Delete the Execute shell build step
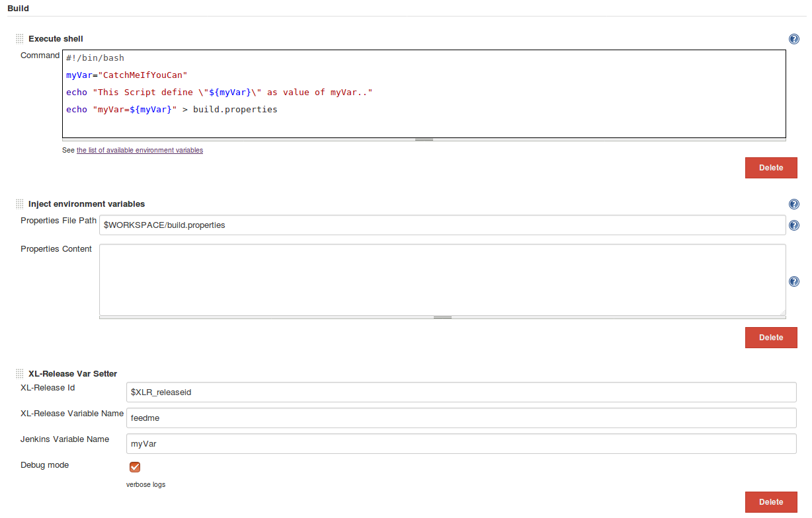812x518 pixels. click(x=771, y=168)
